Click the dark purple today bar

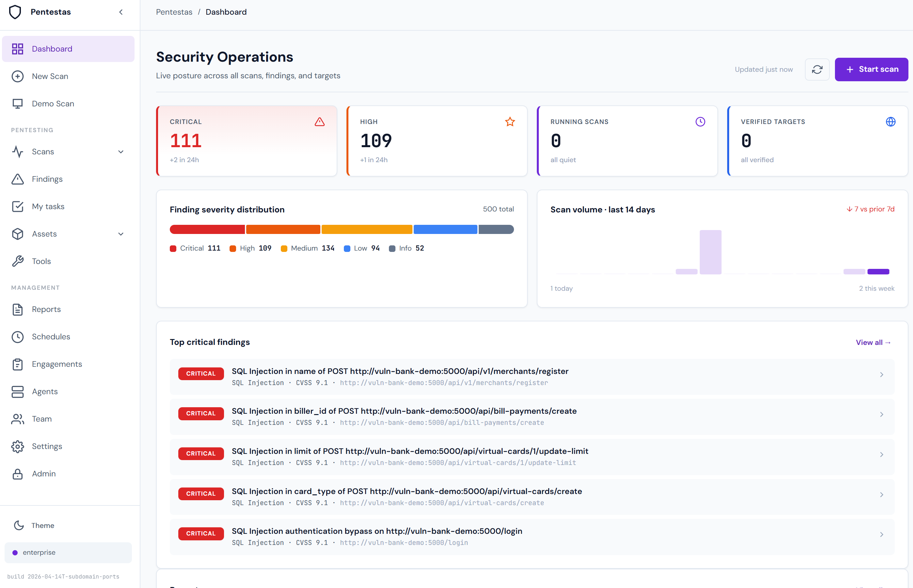878,271
